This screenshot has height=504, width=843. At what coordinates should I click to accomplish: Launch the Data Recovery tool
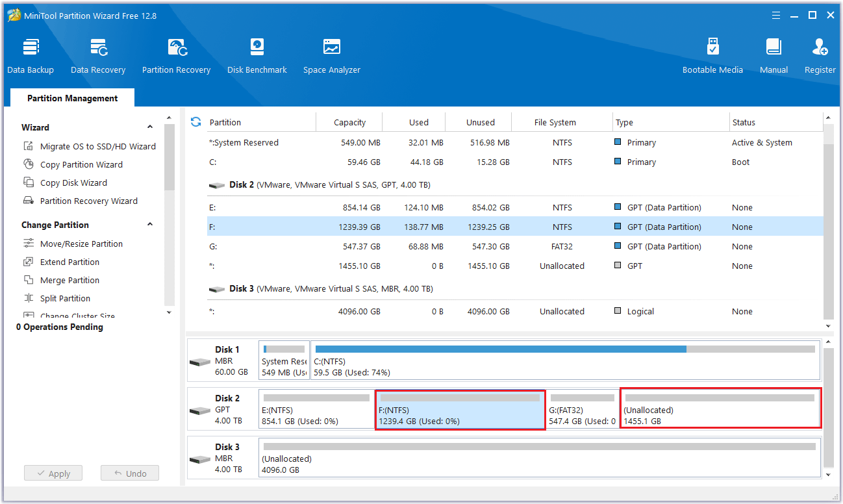coord(98,56)
